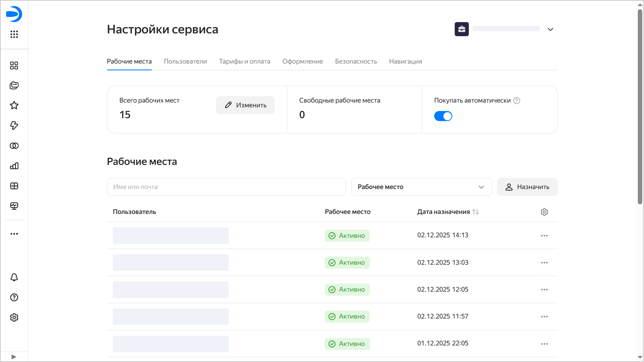The image size is (644, 362).
Task: Open row menu for 02.12.2025 14:13 entry
Action: (544, 236)
